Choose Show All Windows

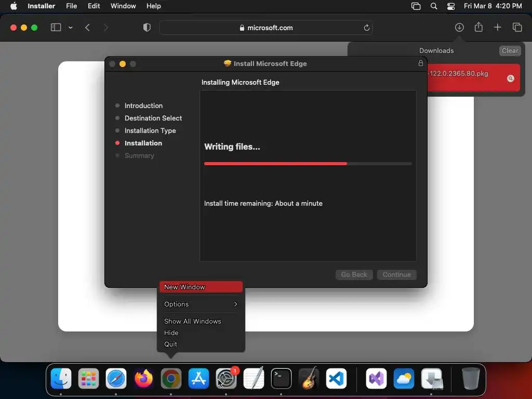[201, 321]
